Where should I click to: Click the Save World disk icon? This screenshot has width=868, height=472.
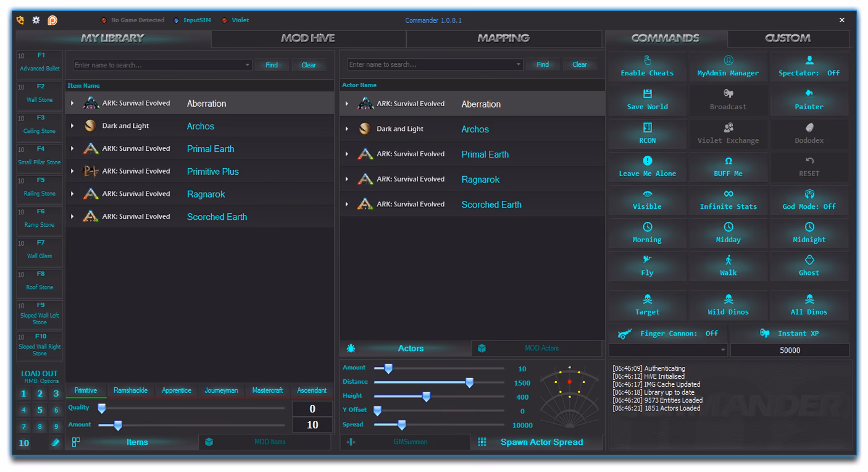point(647,94)
